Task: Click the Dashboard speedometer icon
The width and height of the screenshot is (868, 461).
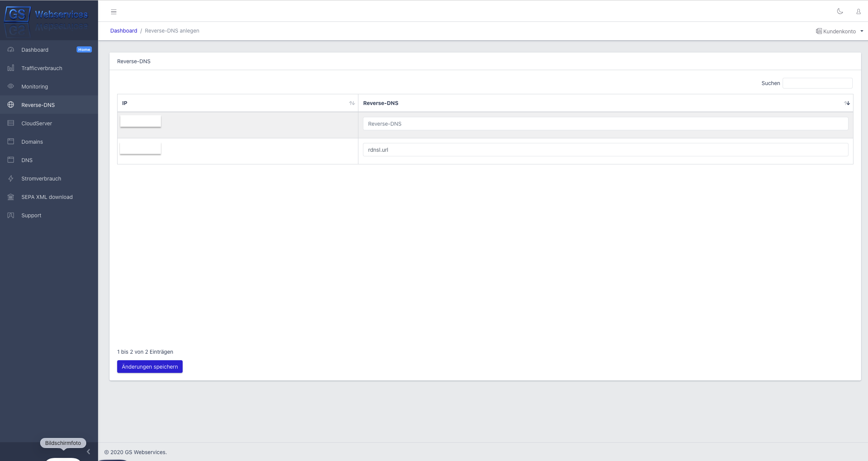Action: click(11, 49)
